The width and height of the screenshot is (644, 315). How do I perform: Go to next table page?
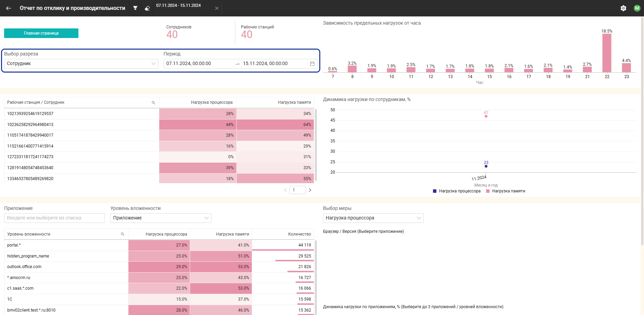tap(310, 190)
